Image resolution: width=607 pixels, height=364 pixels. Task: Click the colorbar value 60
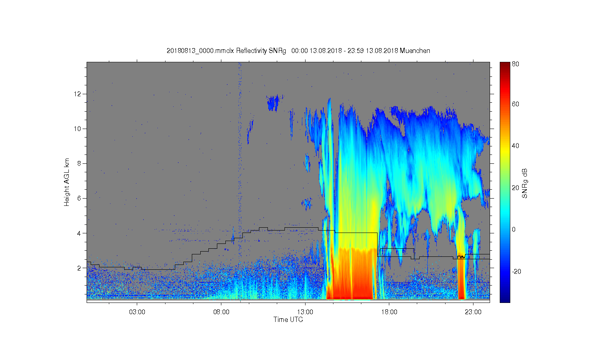coord(516,104)
